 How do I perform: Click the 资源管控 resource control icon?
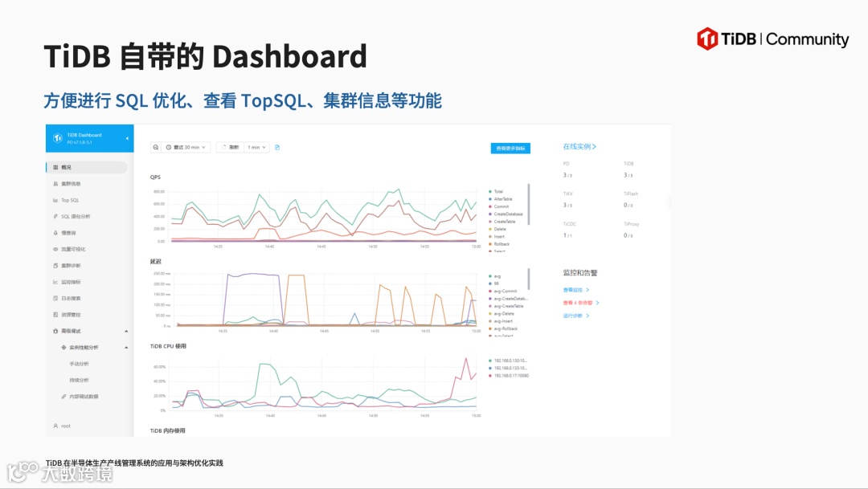click(55, 315)
